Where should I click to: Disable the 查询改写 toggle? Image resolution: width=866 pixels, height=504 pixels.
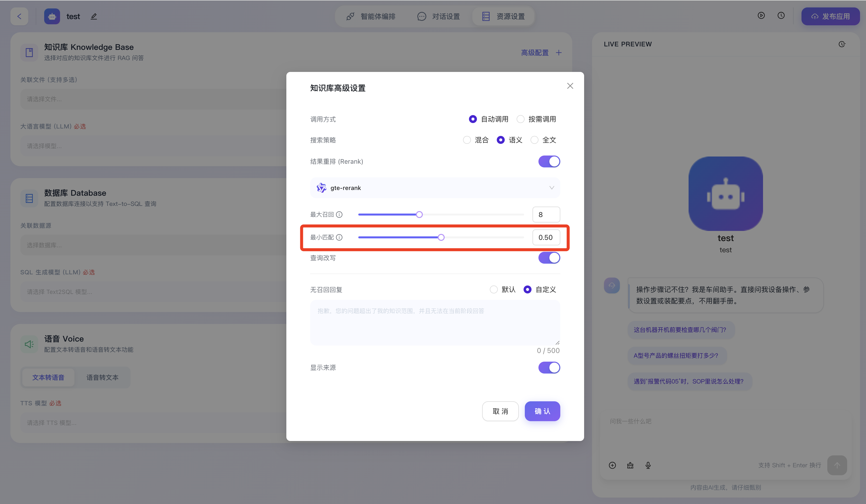(549, 258)
